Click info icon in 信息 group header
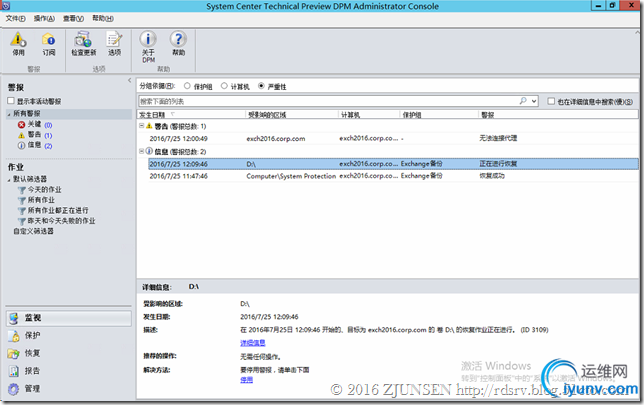644x405 pixels. (150, 151)
